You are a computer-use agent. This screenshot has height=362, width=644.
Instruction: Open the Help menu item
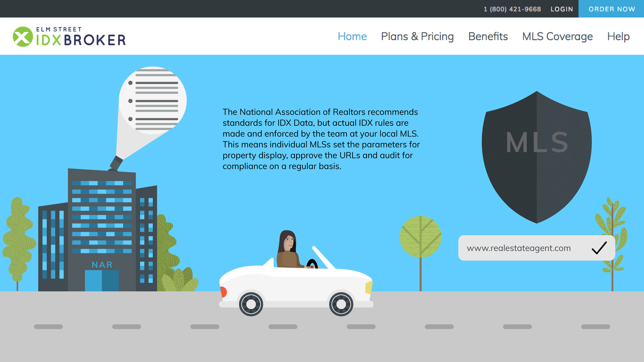point(618,36)
